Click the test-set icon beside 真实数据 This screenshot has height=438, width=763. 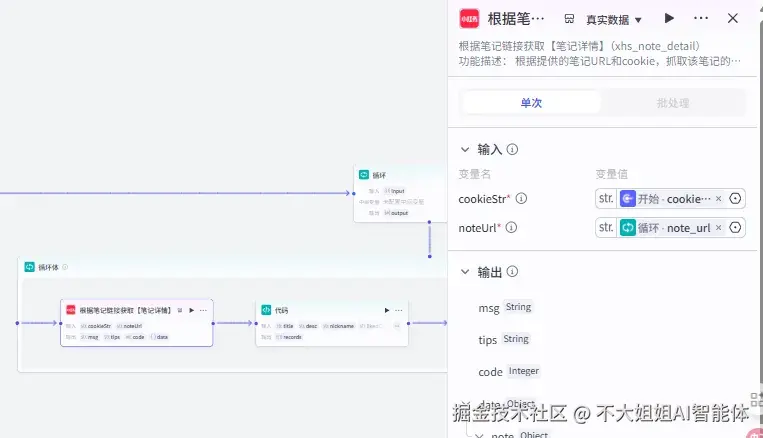(x=569, y=19)
